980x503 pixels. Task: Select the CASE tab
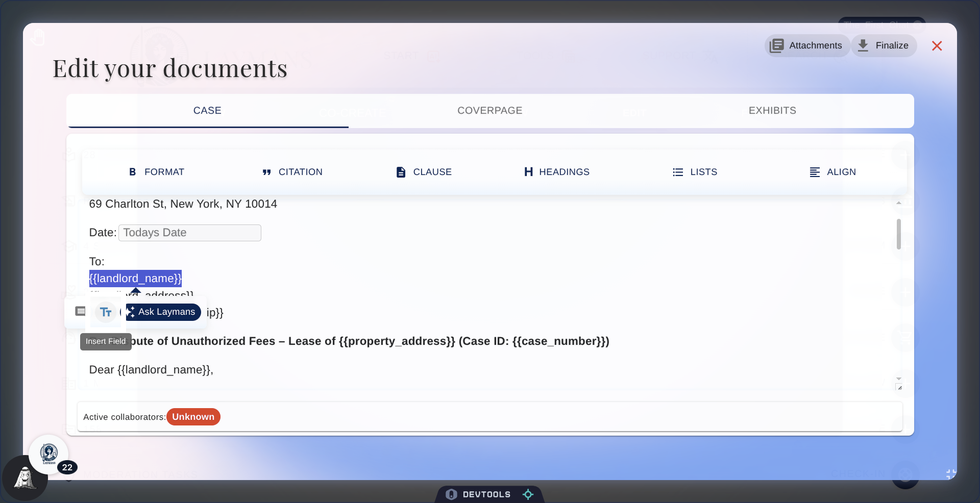pyautogui.click(x=207, y=110)
